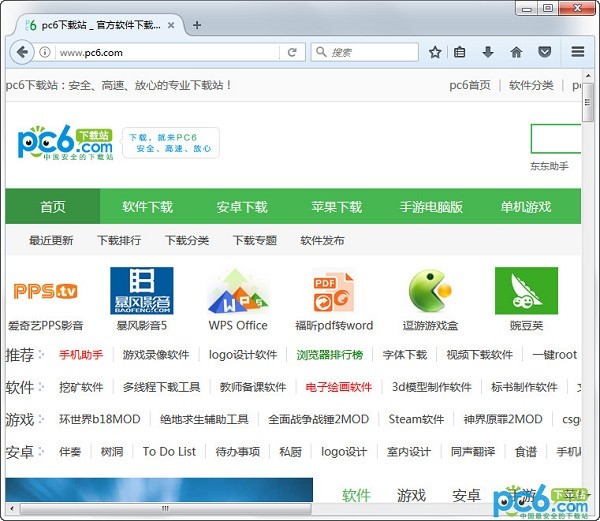
Task: Open the red 手机助手 recommended link
Action: coord(81,355)
